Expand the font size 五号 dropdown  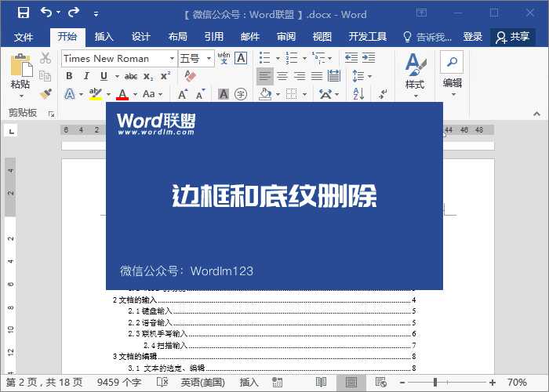(x=209, y=58)
